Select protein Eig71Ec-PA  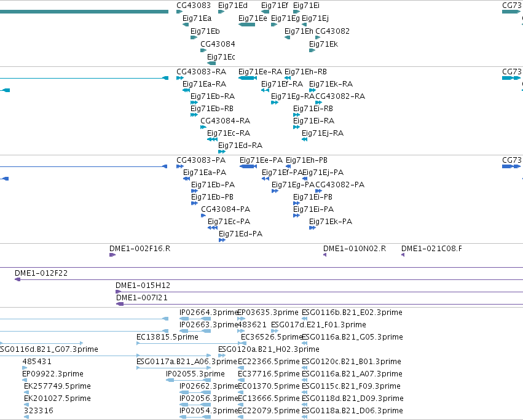[x=229, y=222]
